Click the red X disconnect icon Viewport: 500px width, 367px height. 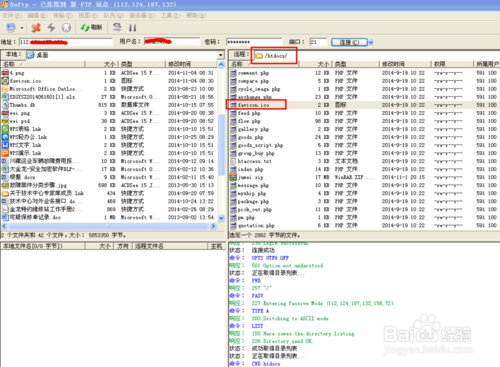pyautogui.click(x=36, y=28)
